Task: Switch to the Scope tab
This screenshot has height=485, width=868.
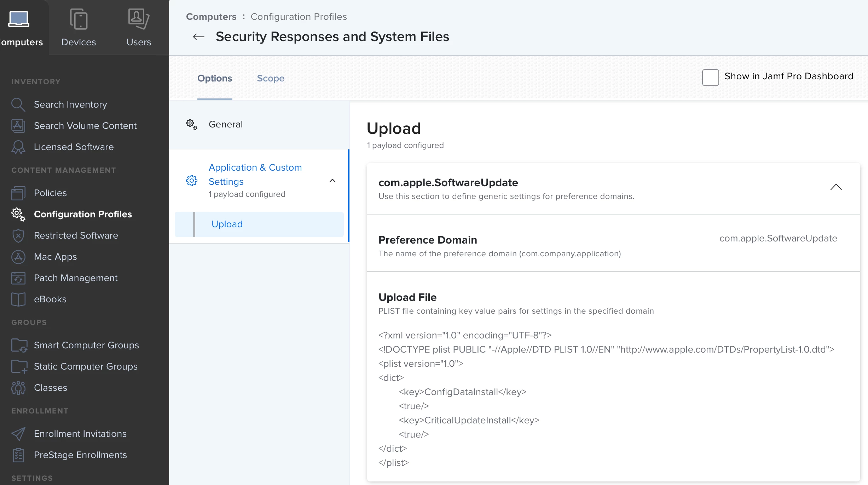Action: coord(271,79)
